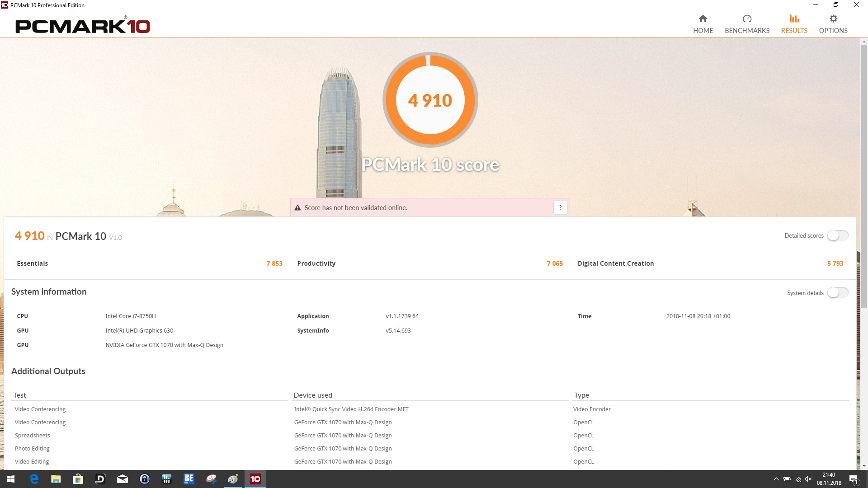Click the title bar app icon
The height and width of the screenshot is (488, 868).
pos(5,5)
